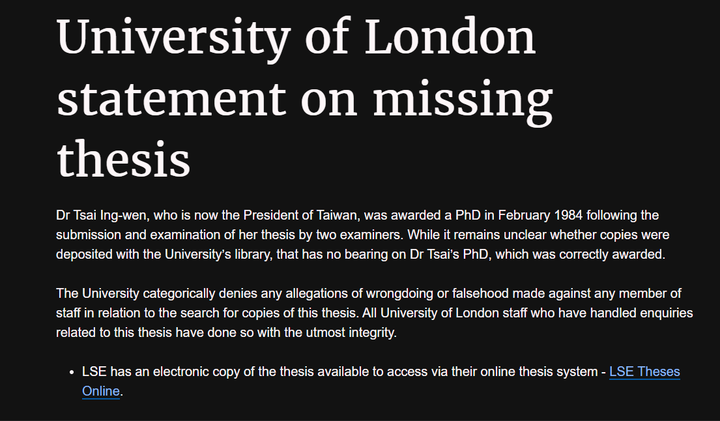Click the text 'February 1984'

[x=540, y=215]
